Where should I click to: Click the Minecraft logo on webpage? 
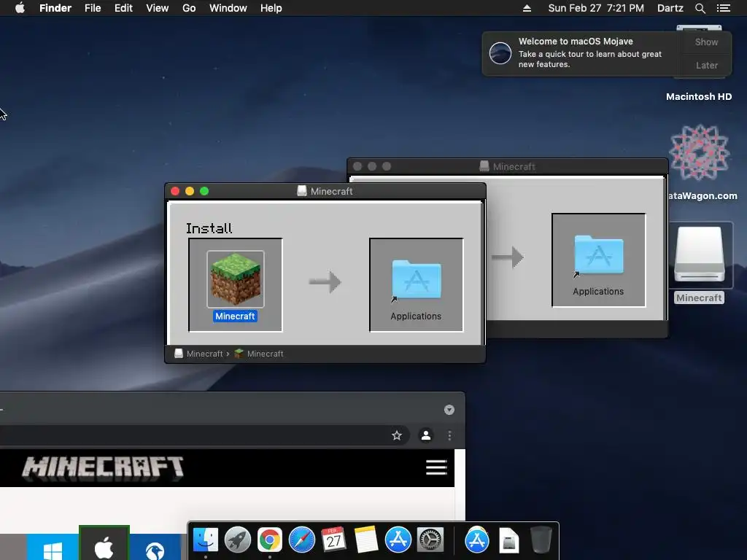pyautogui.click(x=103, y=467)
